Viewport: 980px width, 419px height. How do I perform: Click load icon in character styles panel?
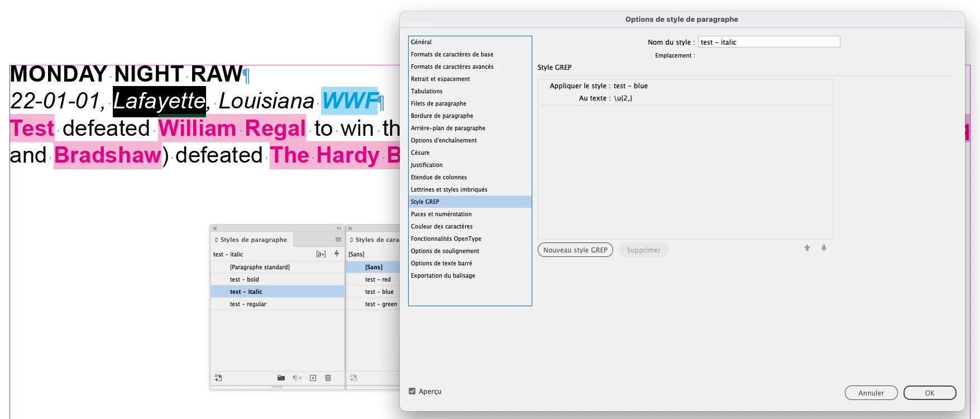353,378
